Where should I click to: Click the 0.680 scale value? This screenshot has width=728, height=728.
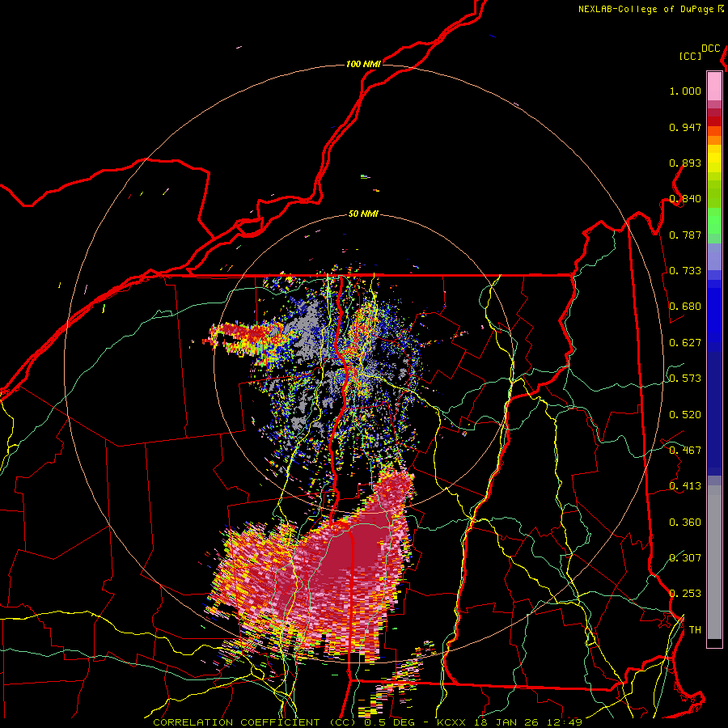point(685,307)
